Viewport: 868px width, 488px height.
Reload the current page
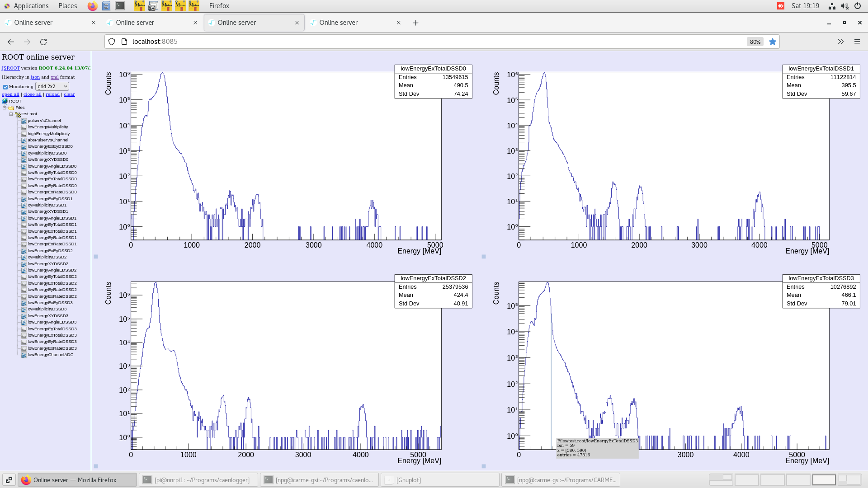tap(43, 42)
